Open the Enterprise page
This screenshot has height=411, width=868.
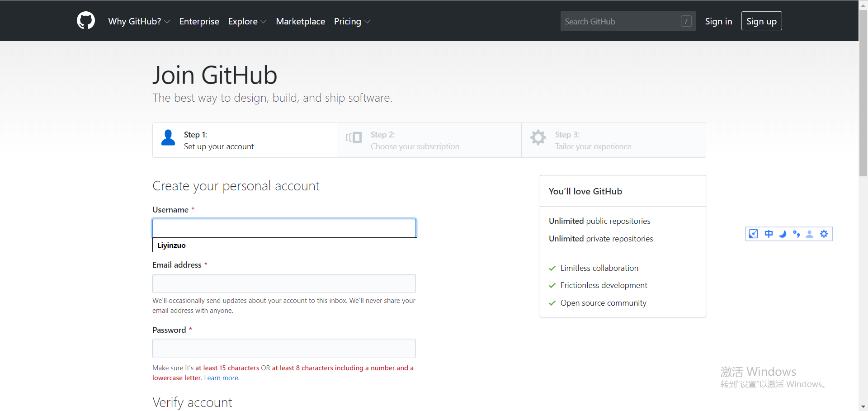click(199, 21)
